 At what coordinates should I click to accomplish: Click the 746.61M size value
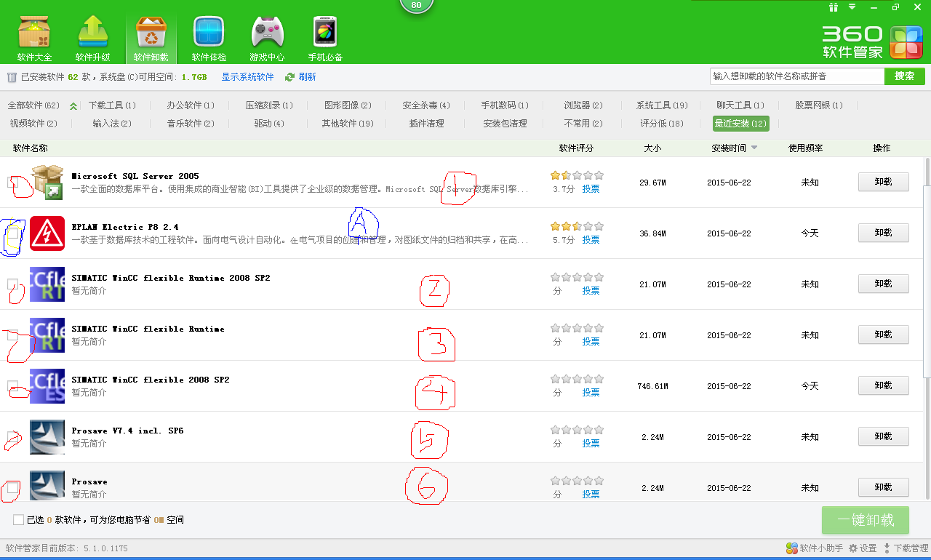point(652,386)
